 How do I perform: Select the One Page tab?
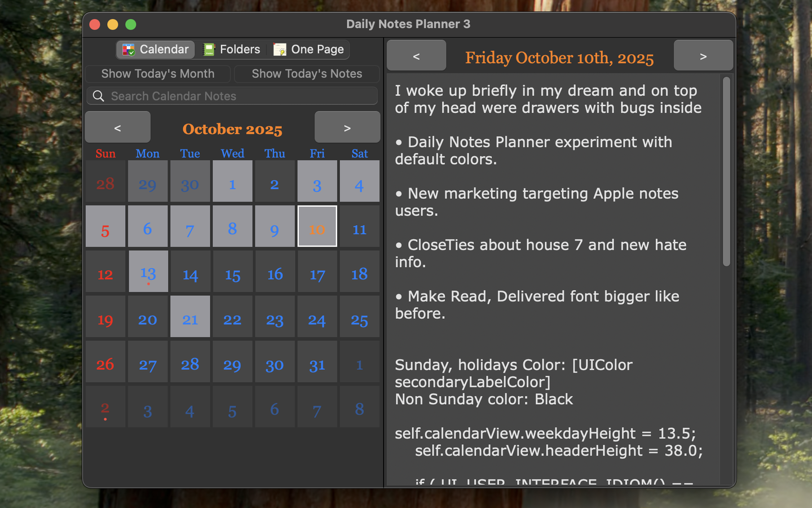tap(310, 50)
